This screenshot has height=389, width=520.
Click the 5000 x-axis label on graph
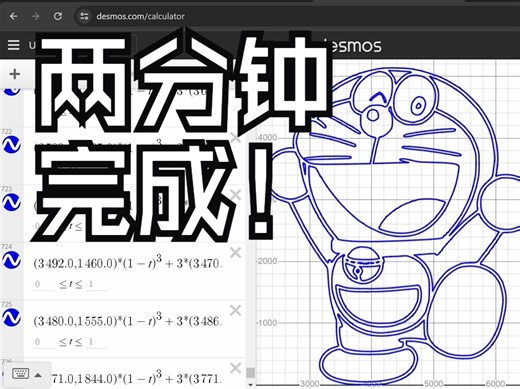click(x=434, y=384)
